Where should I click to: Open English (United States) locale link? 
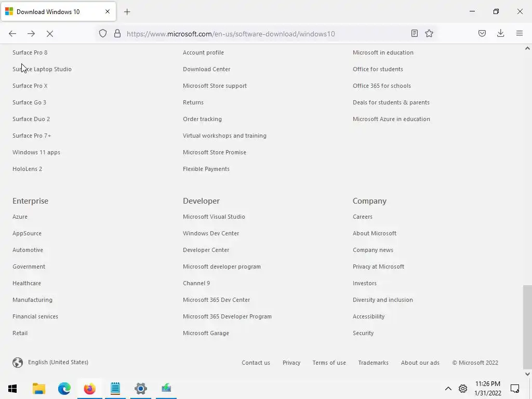click(x=58, y=362)
